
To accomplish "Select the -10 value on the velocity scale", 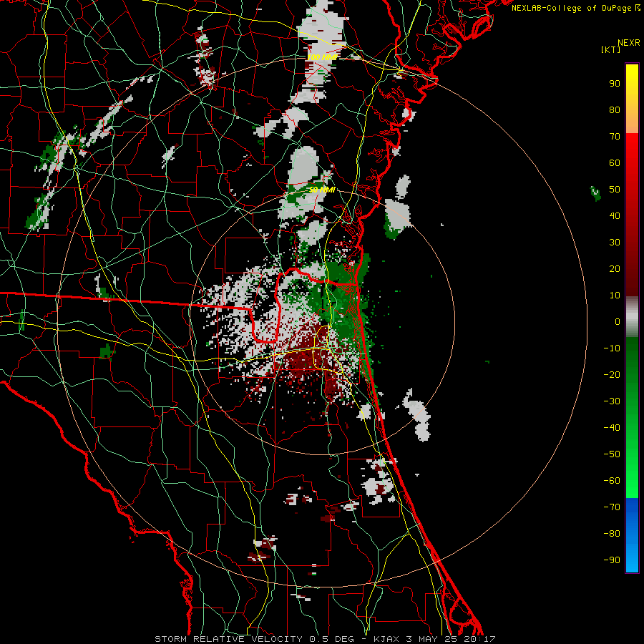I will point(612,348).
